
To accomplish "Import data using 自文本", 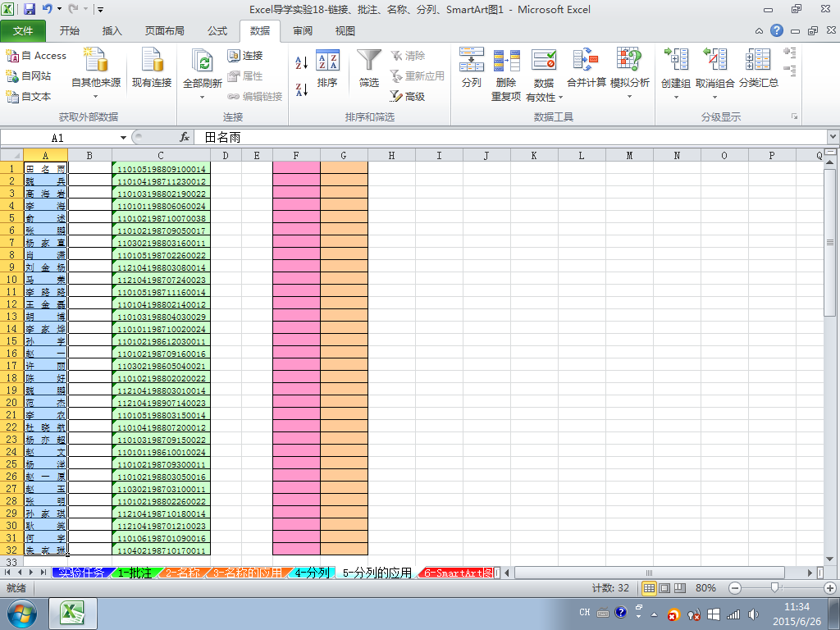I will [29, 97].
